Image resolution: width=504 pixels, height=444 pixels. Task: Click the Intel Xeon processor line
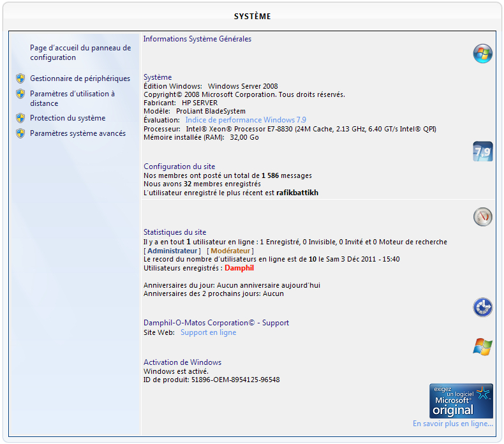290,129
